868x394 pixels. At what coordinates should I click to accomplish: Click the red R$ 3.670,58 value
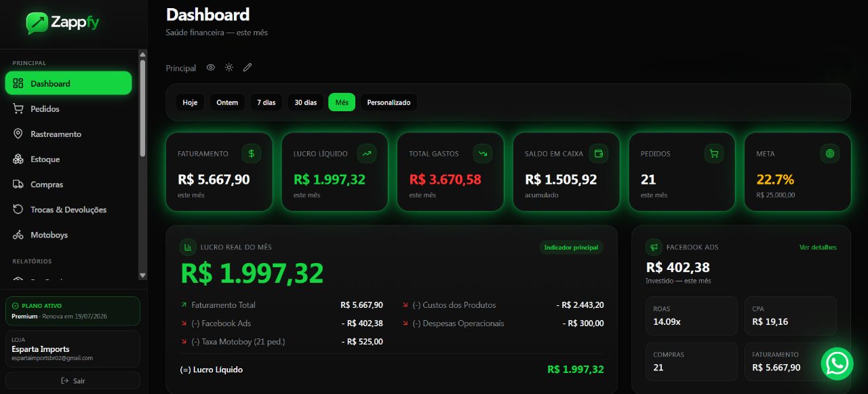pos(445,180)
